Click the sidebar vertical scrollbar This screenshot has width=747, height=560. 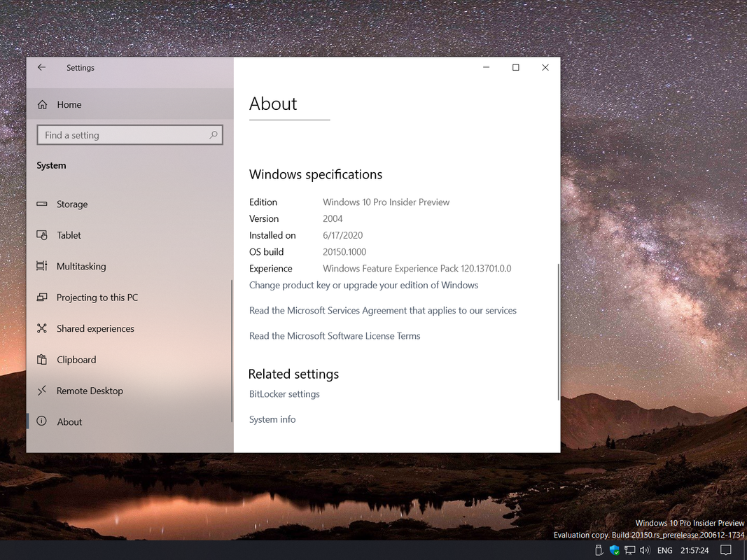click(232, 351)
